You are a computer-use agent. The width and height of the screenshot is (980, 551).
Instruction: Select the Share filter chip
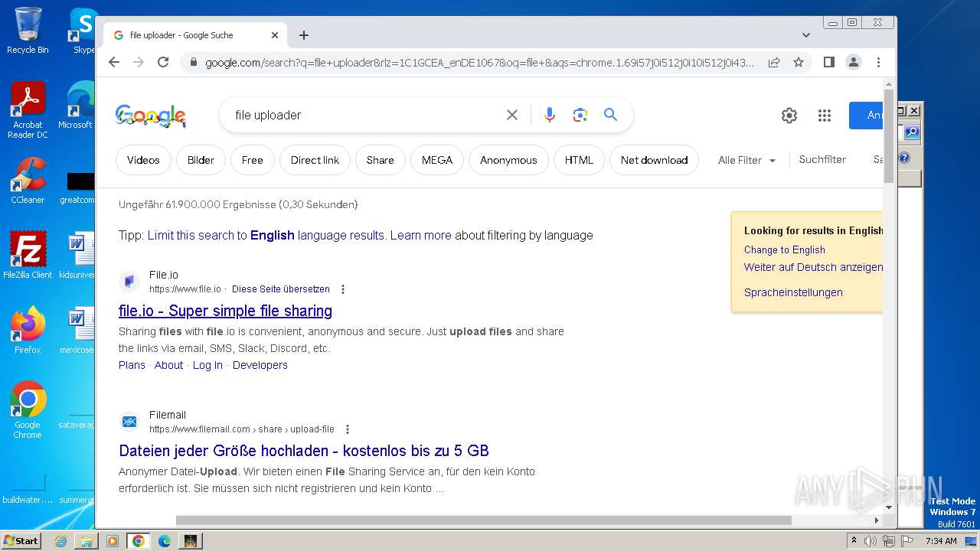[x=380, y=160]
